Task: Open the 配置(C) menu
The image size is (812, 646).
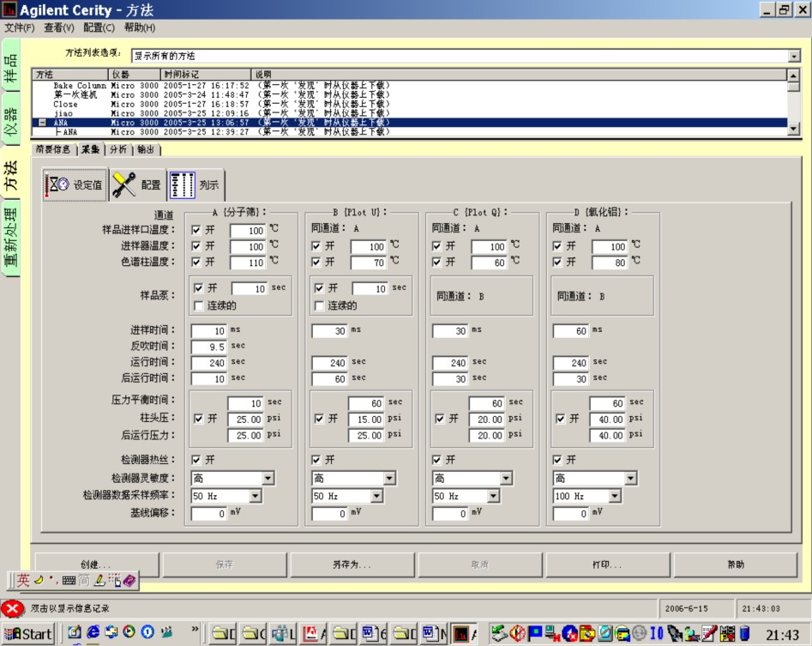Action: 99,27
